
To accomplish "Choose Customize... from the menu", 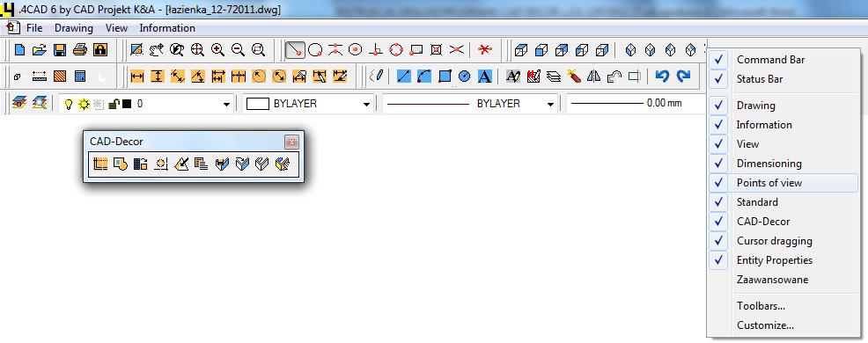I will coord(783,325).
